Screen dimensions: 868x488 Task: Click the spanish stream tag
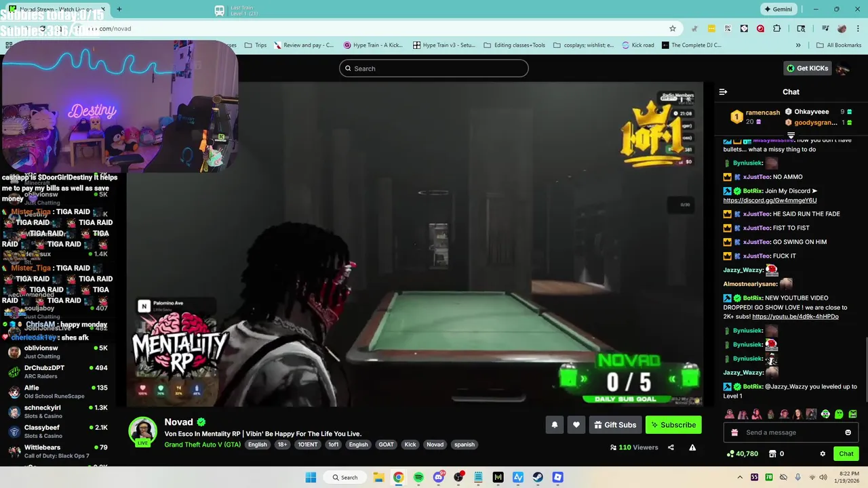(465, 445)
